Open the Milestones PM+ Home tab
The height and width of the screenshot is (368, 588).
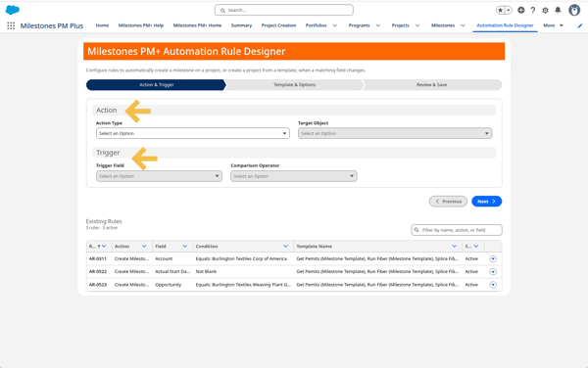click(197, 25)
